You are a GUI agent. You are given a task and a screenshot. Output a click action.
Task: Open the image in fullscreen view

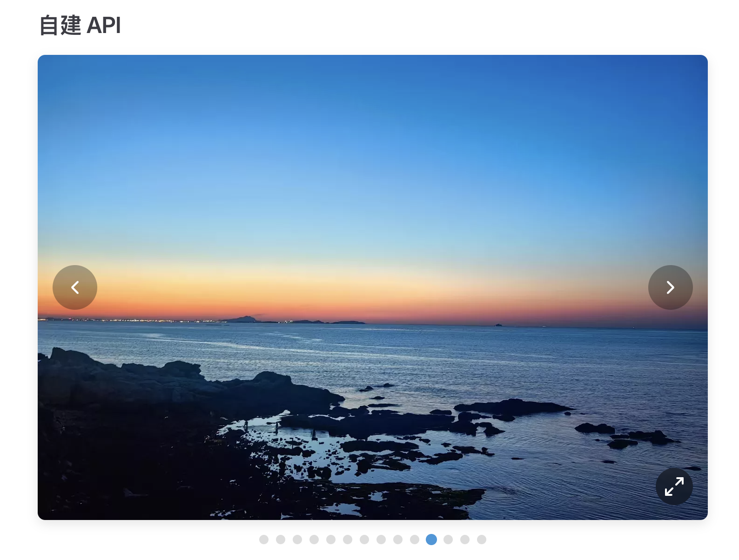(674, 487)
